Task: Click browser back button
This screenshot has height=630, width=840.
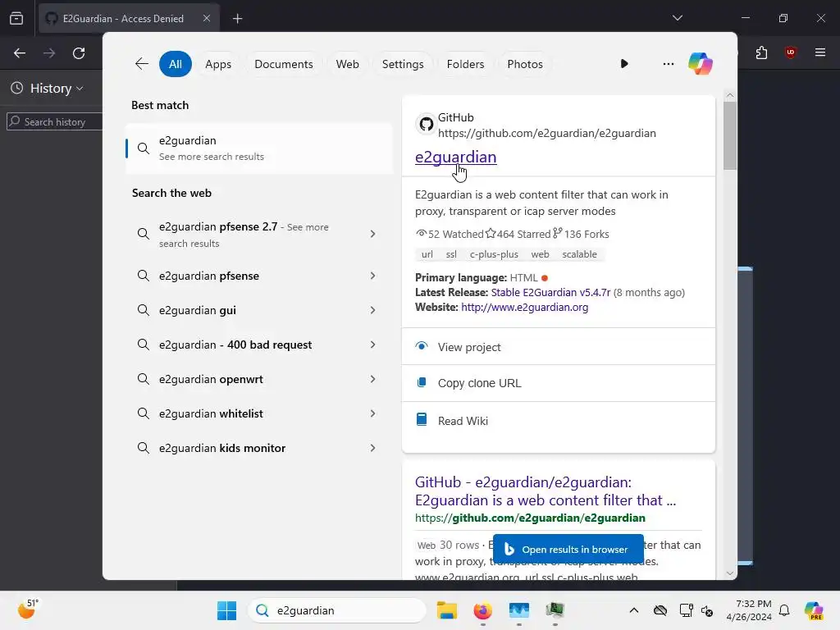Action: [20, 53]
